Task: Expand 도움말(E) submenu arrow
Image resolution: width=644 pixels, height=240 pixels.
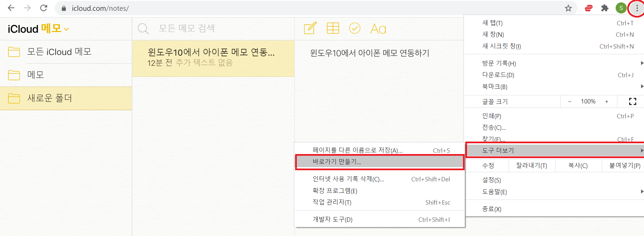Action: pyautogui.click(x=642, y=191)
